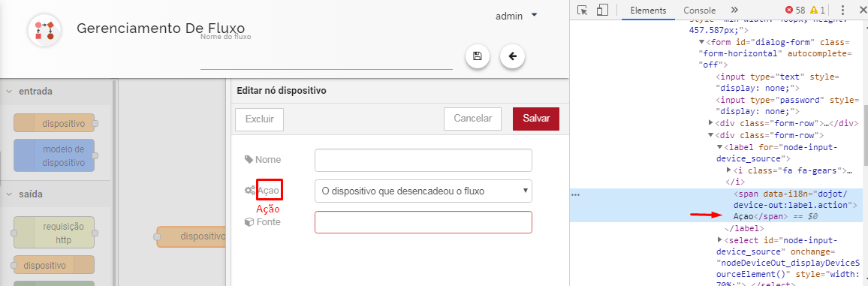
Task: Click the three dots beside selected span row
Action: pyautogui.click(x=576, y=194)
